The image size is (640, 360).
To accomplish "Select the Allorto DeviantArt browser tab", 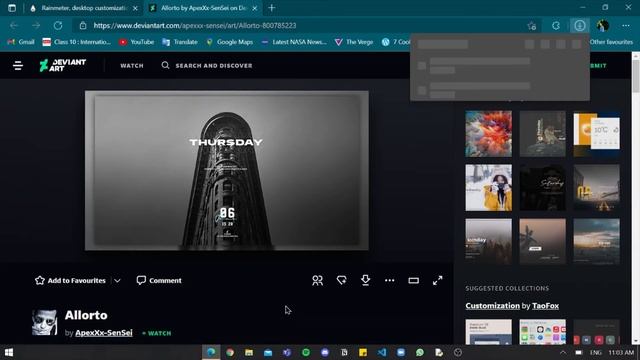I will [199, 8].
